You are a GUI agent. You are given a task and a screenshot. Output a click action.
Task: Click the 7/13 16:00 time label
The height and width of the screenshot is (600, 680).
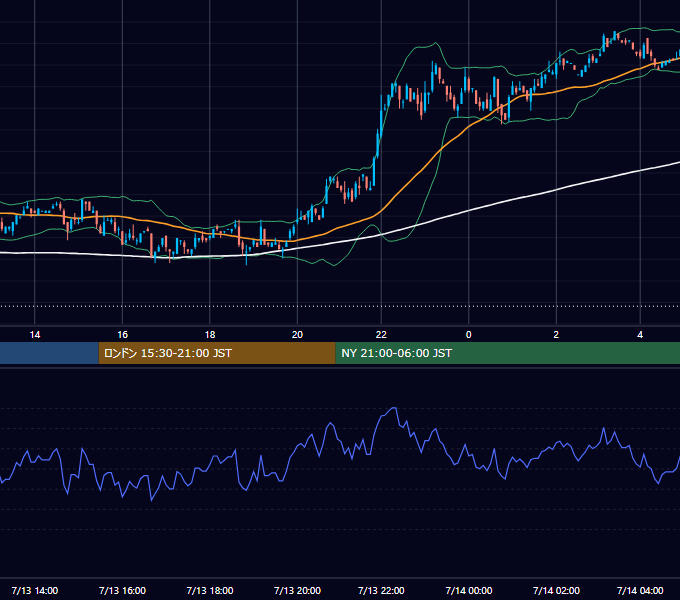[x=122, y=590]
